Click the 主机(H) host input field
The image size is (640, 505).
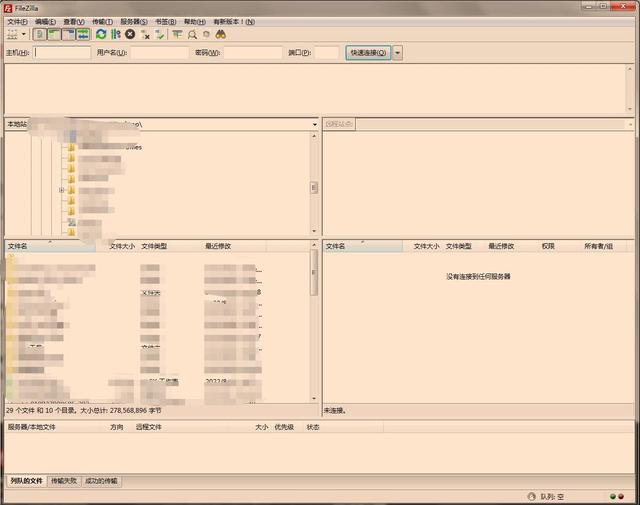(62, 53)
